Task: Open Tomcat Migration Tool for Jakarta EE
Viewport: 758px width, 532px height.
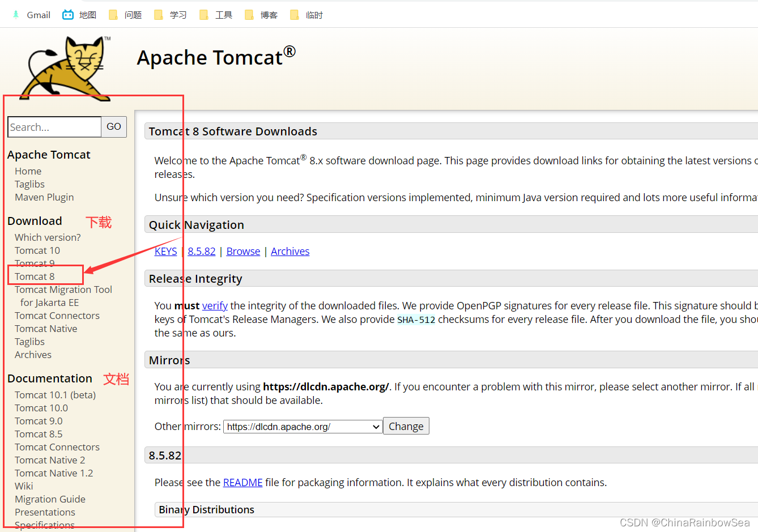Action: click(x=63, y=296)
